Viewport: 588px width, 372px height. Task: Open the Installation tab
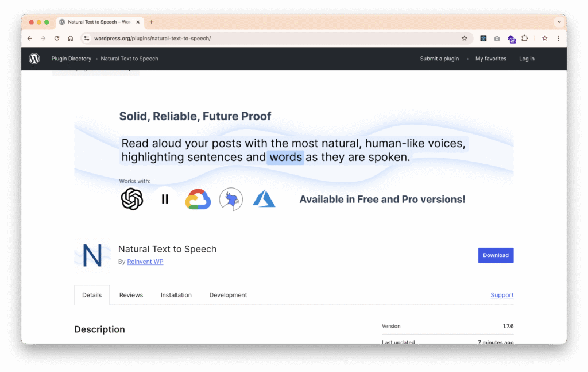click(176, 295)
